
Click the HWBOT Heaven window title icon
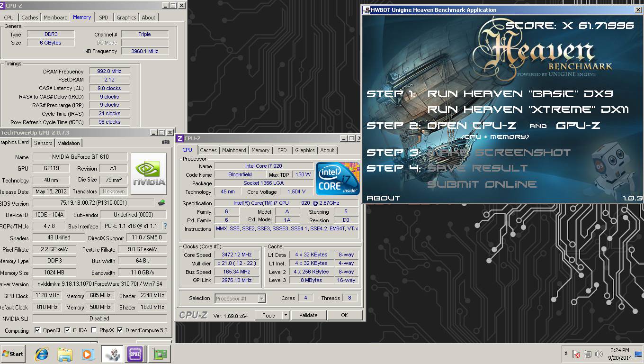pos(366,9)
